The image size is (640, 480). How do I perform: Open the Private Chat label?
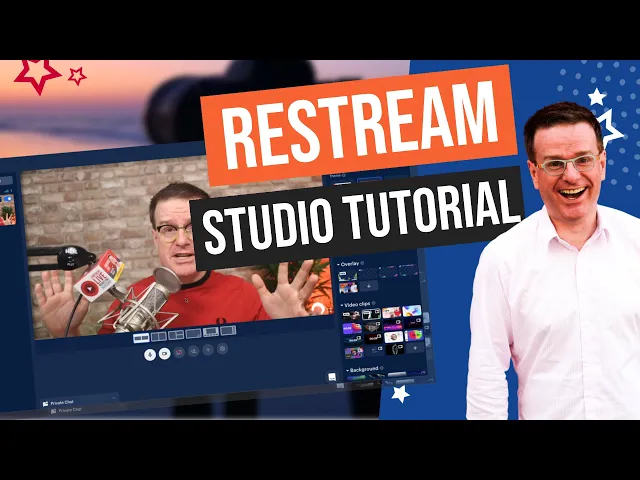[62, 402]
